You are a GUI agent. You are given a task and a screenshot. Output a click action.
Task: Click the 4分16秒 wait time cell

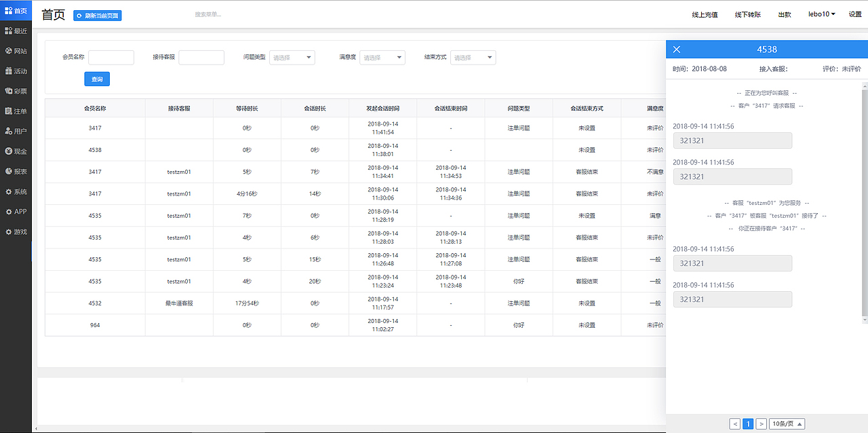[x=247, y=194]
